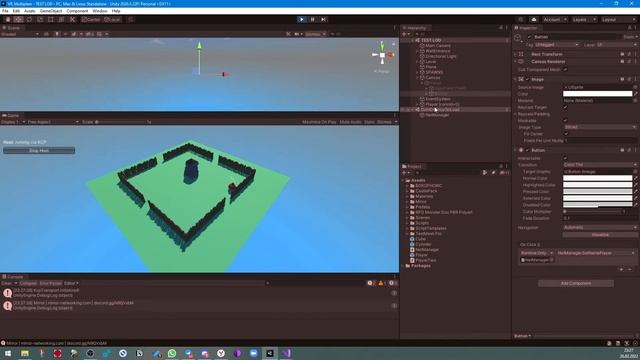Open WhatsApp from the Windows taskbar
The image size is (640, 360).
[x=172, y=353]
